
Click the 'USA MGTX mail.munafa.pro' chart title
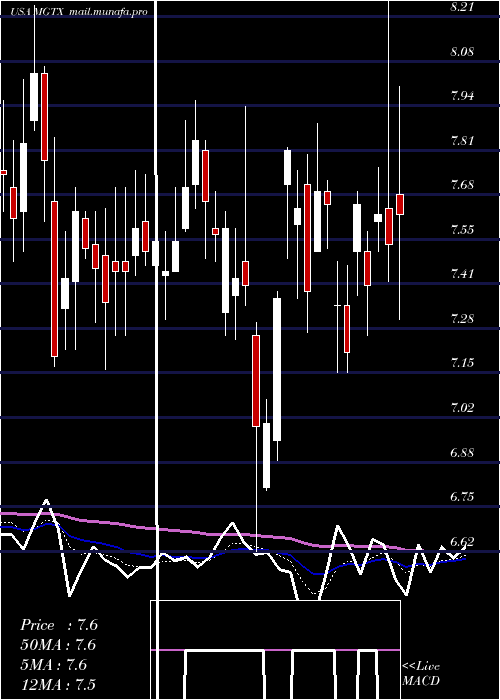click(x=79, y=12)
